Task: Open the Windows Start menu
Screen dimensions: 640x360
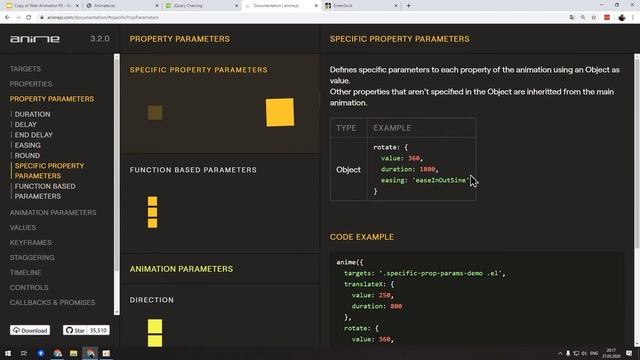Action: [8, 353]
